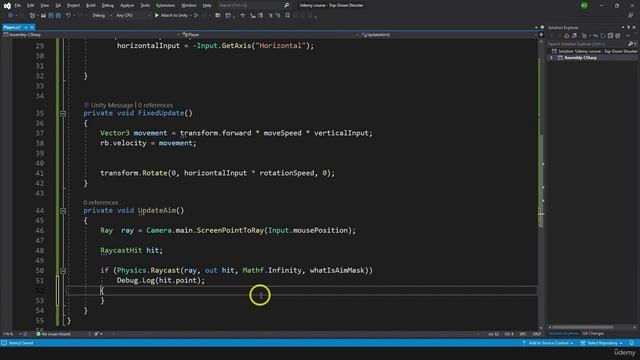Open the Window menu
640x360 pixels.
(189, 5)
